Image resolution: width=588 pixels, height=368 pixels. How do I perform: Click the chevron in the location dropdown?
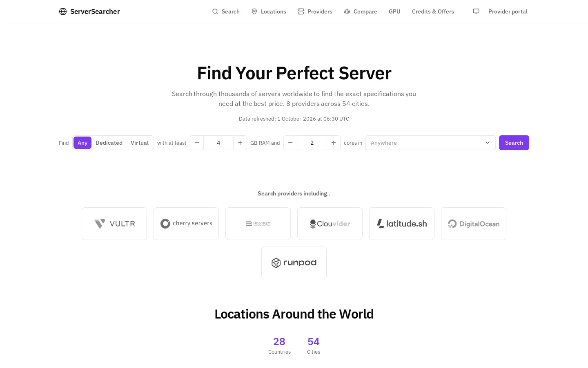tap(487, 143)
